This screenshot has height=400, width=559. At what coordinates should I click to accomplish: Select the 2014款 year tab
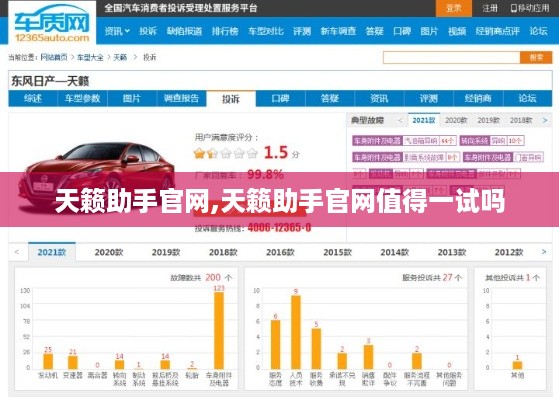point(395,252)
